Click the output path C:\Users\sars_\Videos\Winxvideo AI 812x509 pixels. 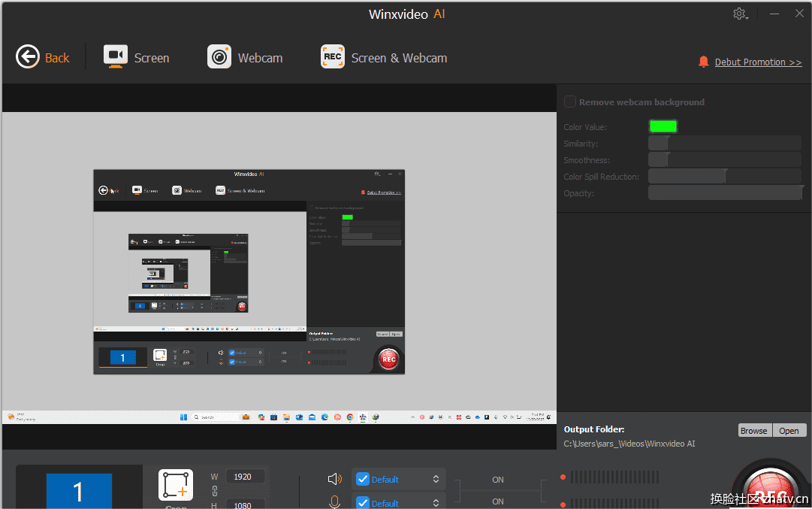[629, 444]
